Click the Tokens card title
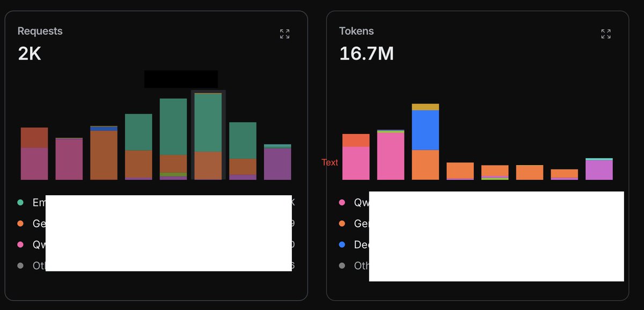 tap(356, 31)
